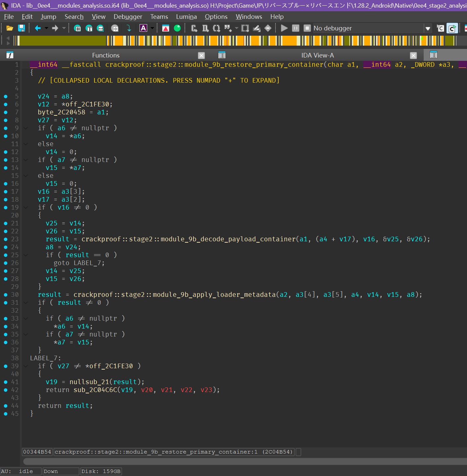The width and height of the screenshot is (467, 476).
Task: Jump forward with the gray right arrow
Action: (x=55, y=28)
